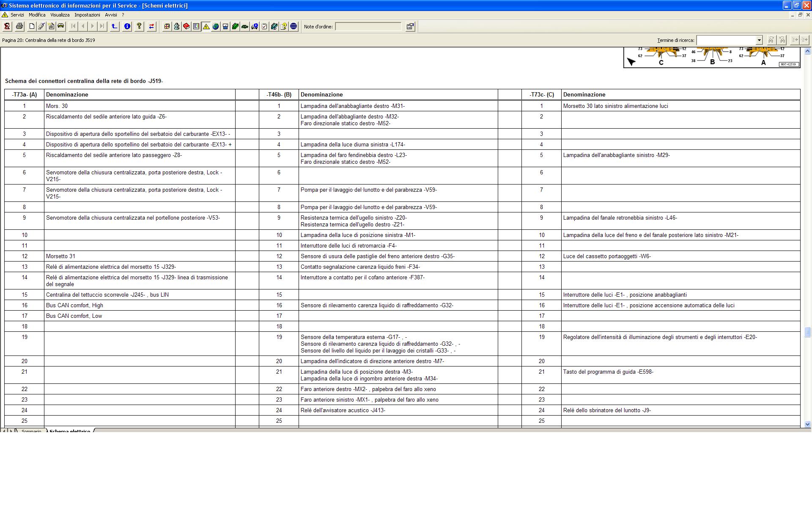This screenshot has width=812, height=518.
Task: Go to previous page arrow
Action: (83, 26)
